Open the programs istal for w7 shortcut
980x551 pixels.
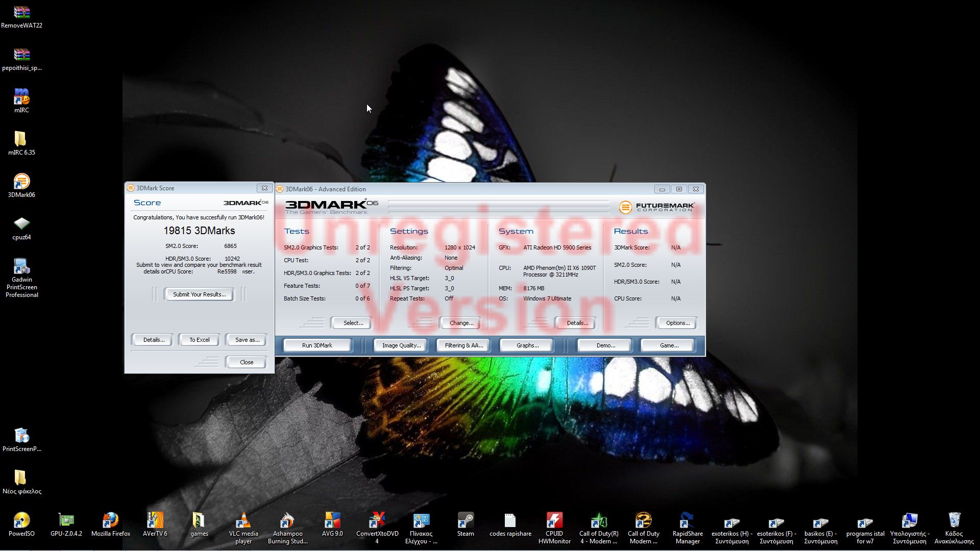click(865, 522)
